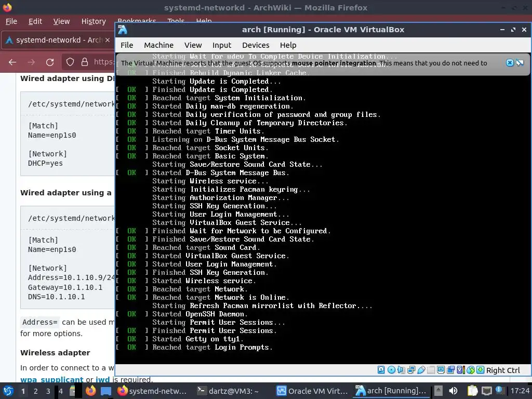532x399 pixels.
Task: Follow the iwd link
Action: [102, 379]
